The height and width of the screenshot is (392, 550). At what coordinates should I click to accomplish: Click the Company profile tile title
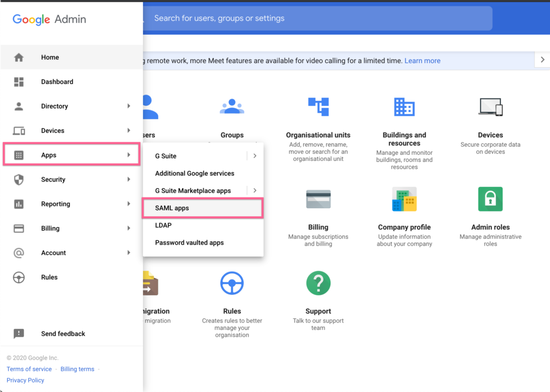pyautogui.click(x=404, y=228)
